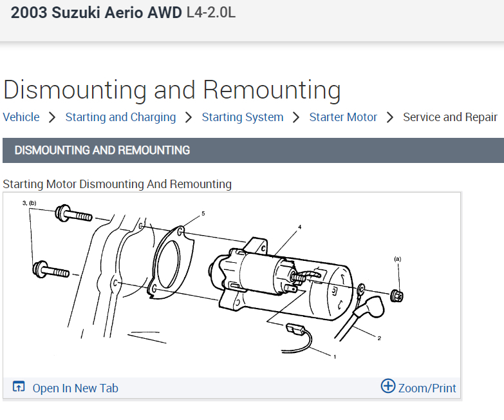Click chevron between Starting System and Starter Motor
Screen dimensions: 504x420
coord(296,117)
